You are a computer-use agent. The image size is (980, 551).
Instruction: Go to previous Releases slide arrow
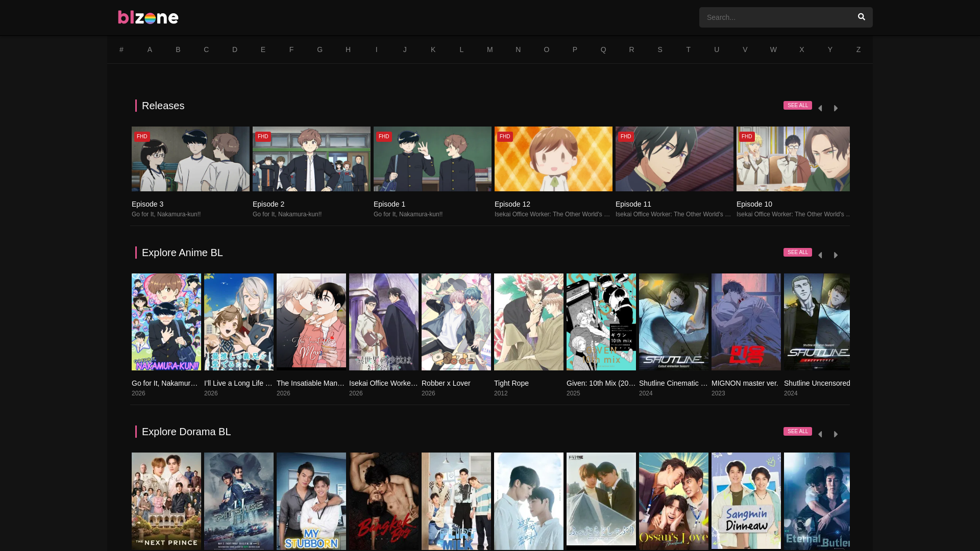[x=820, y=108]
